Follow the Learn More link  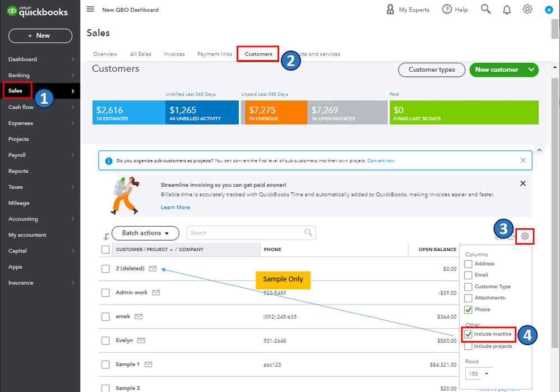click(175, 207)
